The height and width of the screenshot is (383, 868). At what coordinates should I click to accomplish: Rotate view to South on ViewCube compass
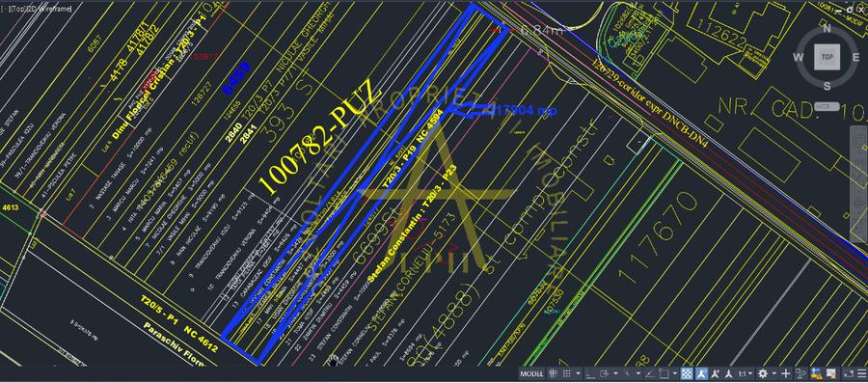tap(827, 85)
